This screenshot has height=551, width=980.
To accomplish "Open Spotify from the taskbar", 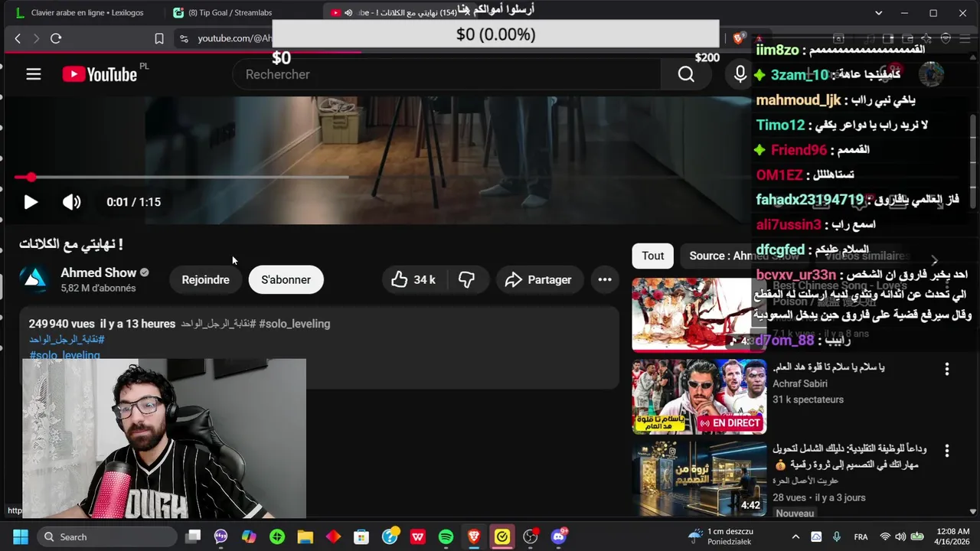I will (446, 536).
